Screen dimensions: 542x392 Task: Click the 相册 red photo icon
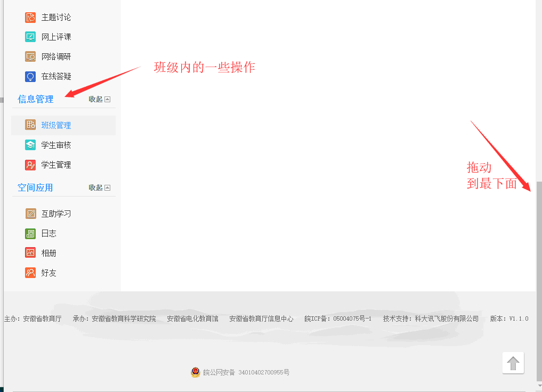30,253
